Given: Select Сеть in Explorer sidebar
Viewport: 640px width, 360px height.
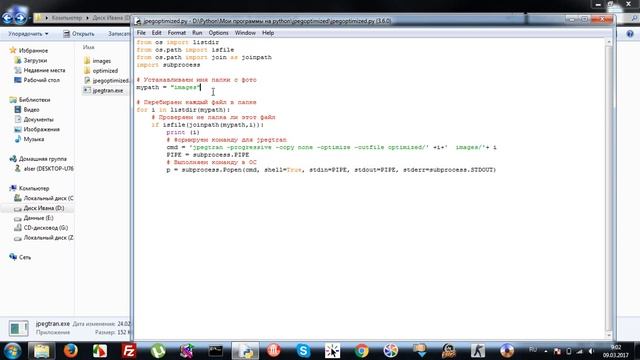Looking at the screenshot, I should pyautogui.click(x=20, y=257).
